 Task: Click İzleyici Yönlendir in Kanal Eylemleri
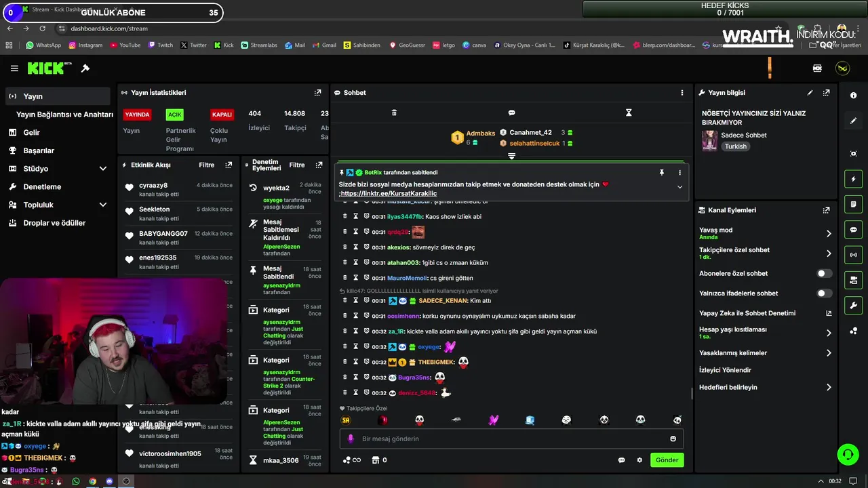725,370
